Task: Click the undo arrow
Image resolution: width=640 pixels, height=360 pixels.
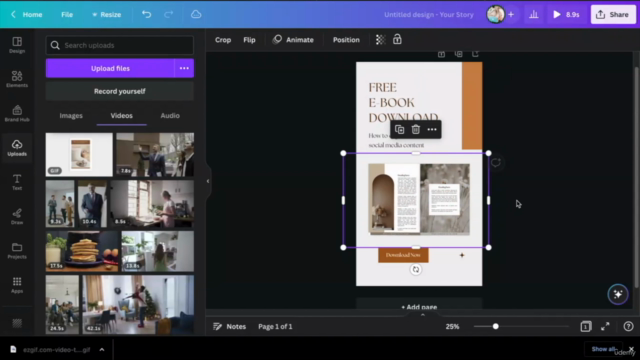Action: [x=147, y=14]
